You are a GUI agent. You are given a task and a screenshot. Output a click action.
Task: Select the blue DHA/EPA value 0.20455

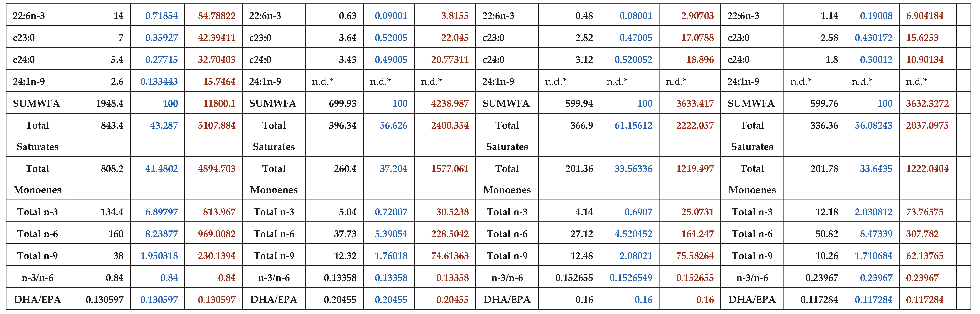click(391, 300)
